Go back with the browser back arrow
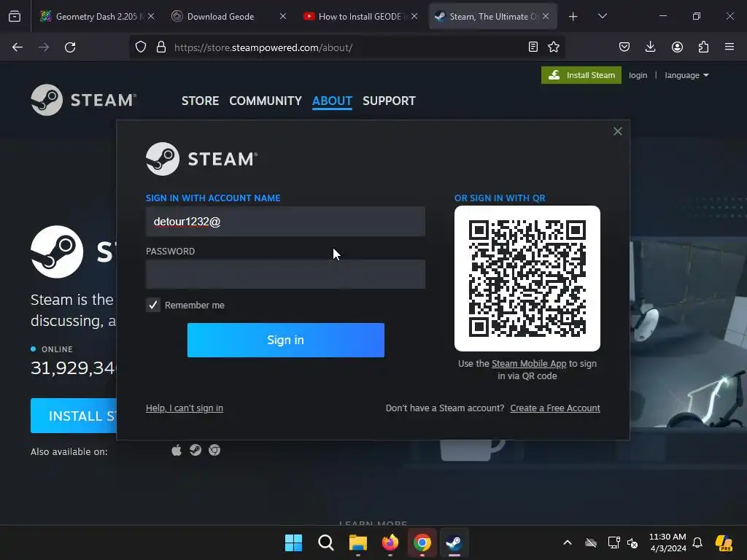The image size is (747, 560). (x=18, y=47)
